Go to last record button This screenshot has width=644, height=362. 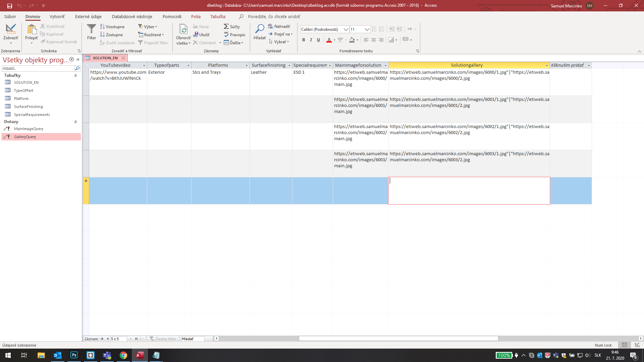pyautogui.click(x=136, y=339)
